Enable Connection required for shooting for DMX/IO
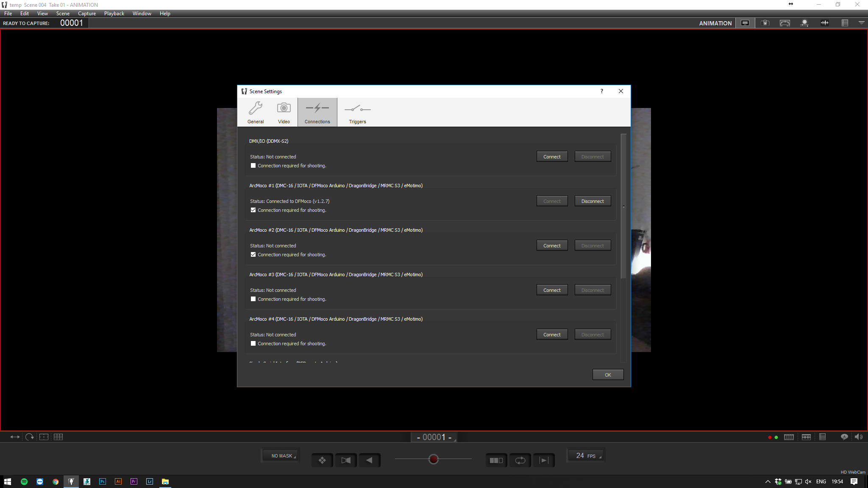Image resolution: width=868 pixels, height=488 pixels. click(253, 165)
